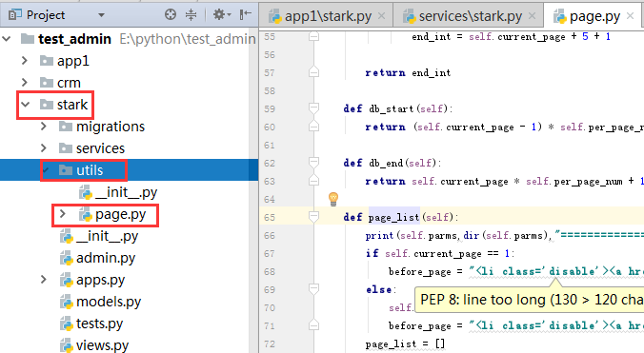Fold the page_list method at line 65
Viewport: 644px width, 353px height.
pos(313,217)
